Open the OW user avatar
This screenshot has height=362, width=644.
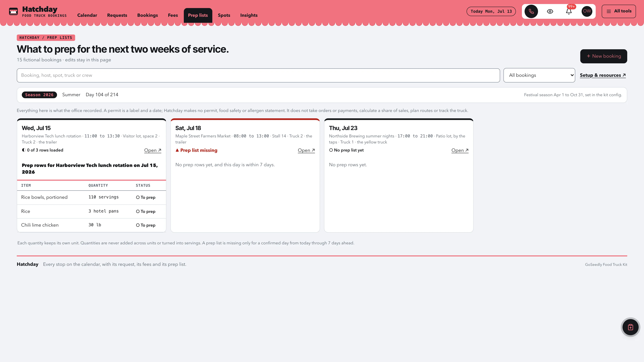(x=587, y=11)
